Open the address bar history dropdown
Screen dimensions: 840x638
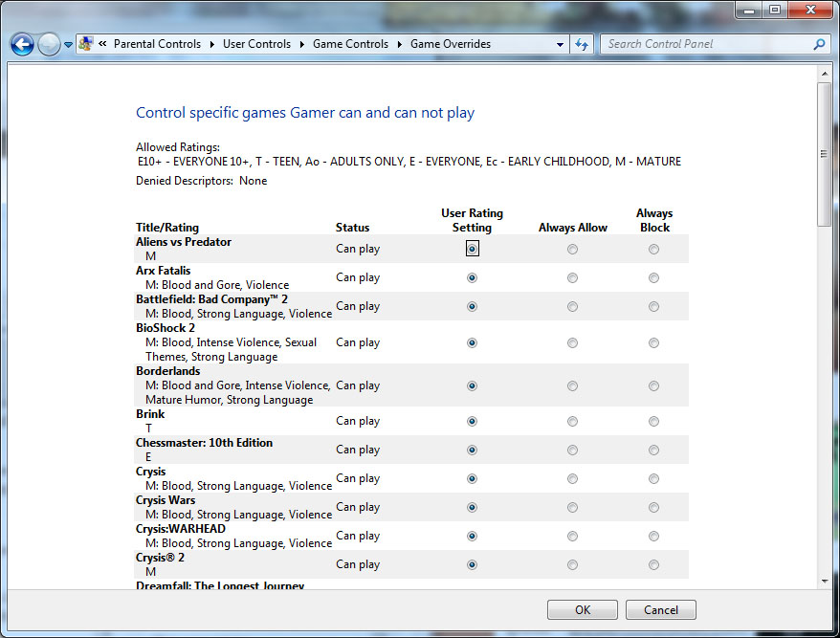560,44
